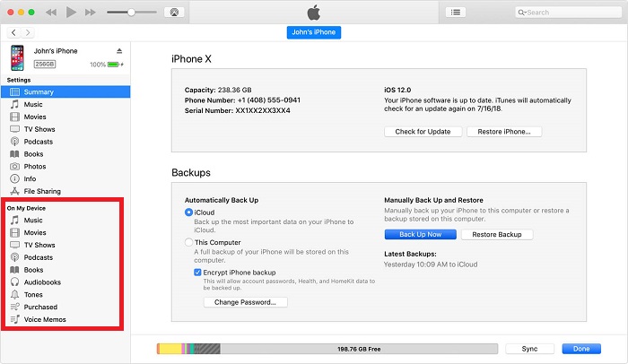
Task: Click the Capacity: 238.36 GB text
Action: point(218,90)
